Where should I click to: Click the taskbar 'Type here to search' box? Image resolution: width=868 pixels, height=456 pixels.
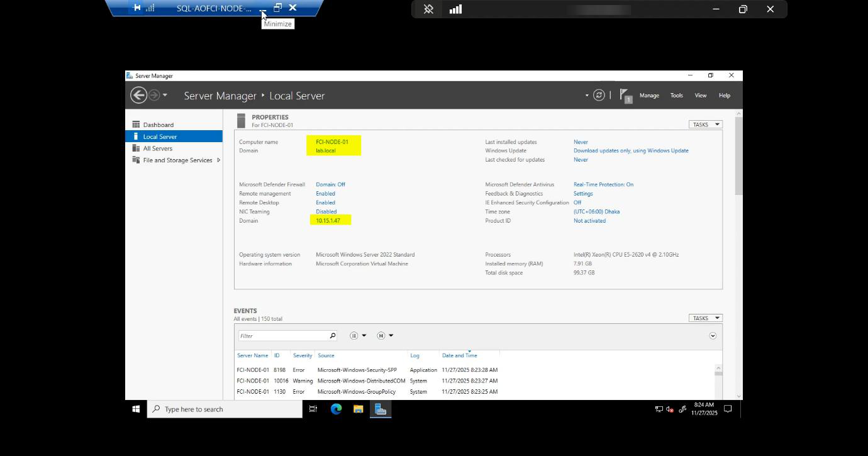(x=225, y=409)
